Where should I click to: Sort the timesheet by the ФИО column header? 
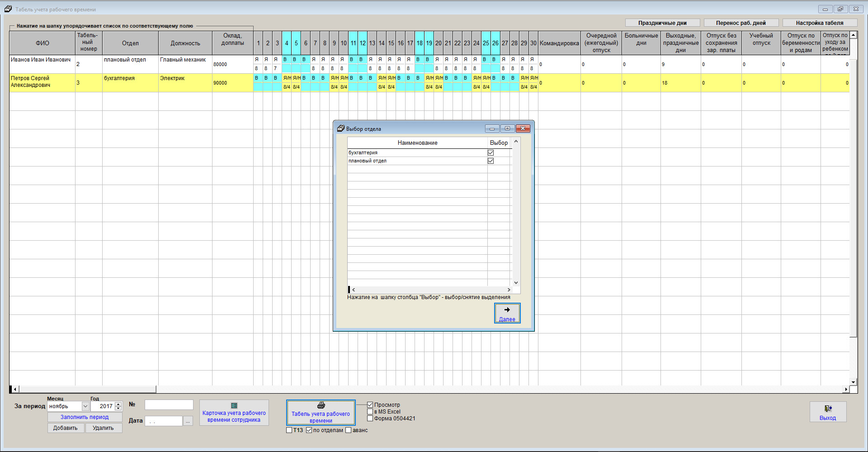[42, 43]
